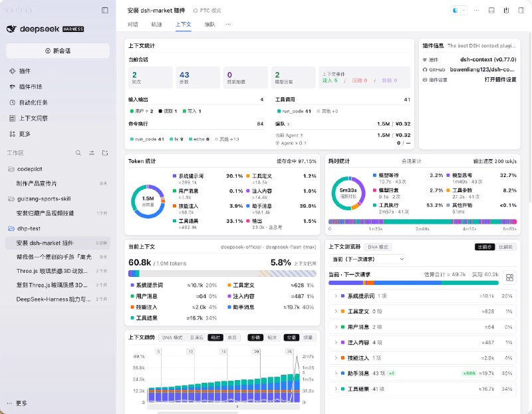Click the GitHub icon in 插件信息
The height and width of the screenshot is (414, 532).
pos(425,70)
